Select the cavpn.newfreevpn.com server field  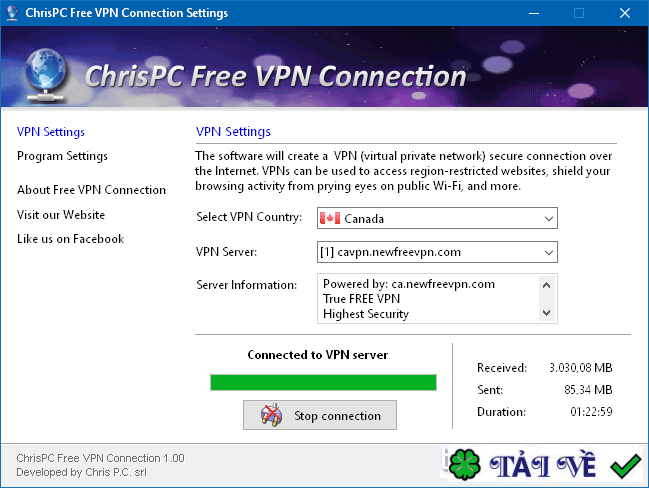point(437,252)
